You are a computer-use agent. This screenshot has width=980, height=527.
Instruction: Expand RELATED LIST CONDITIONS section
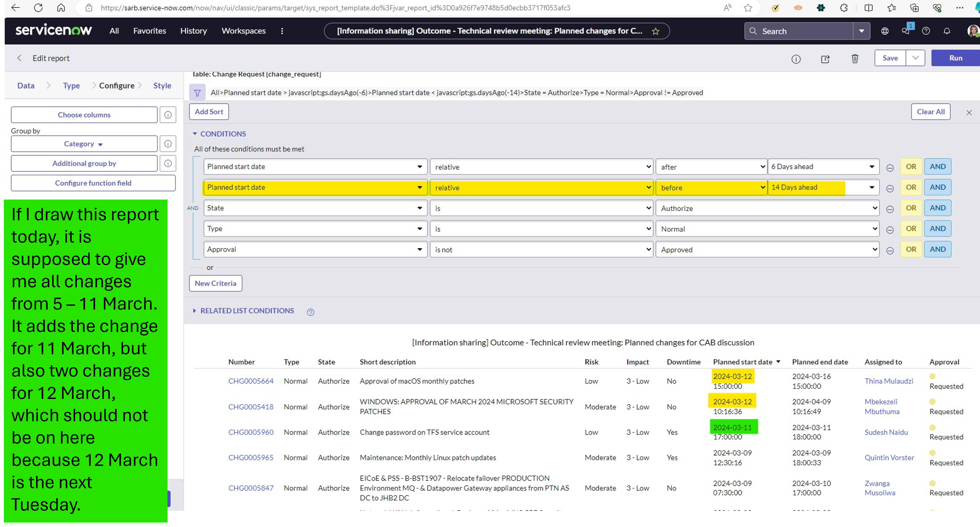[x=243, y=311]
